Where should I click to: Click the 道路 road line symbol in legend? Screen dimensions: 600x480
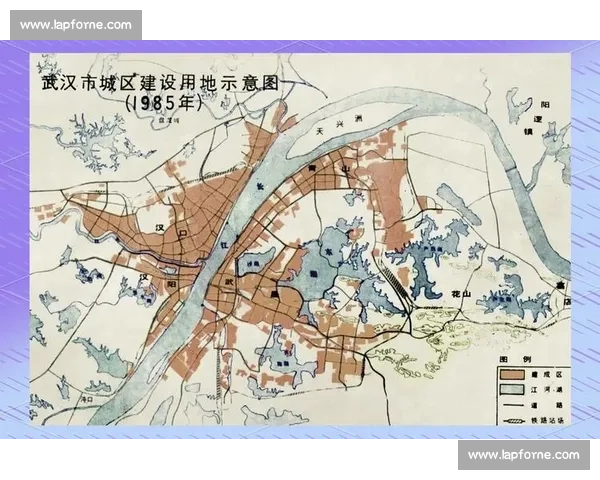click(511, 406)
